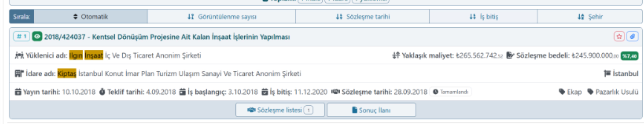The width and height of the screenshot is (644, 124).
Task: Click İş bitiş 11.12.2020 date
Action: (x=311, y=92)
